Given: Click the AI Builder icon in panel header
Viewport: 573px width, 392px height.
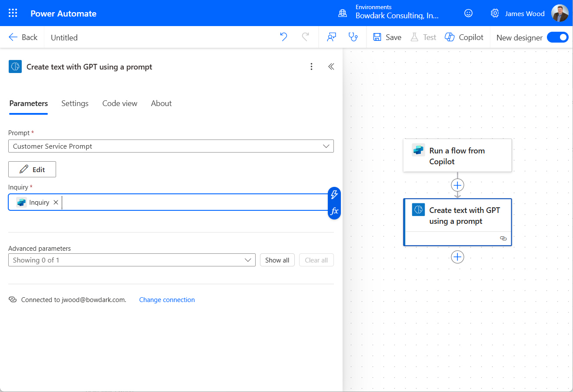Looking at the screenshot, I should tap(15, 66).
